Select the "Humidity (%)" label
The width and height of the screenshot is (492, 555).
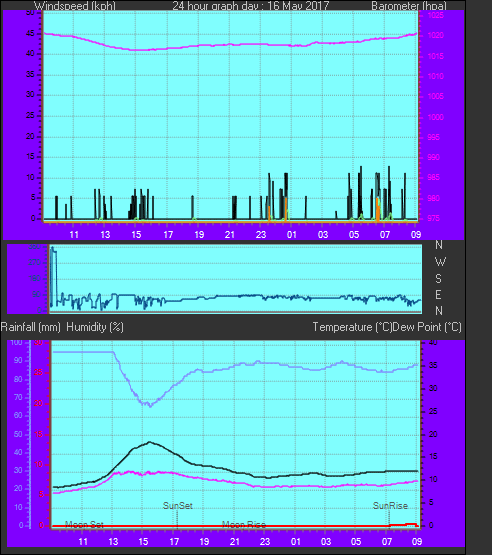coord(95,327)
